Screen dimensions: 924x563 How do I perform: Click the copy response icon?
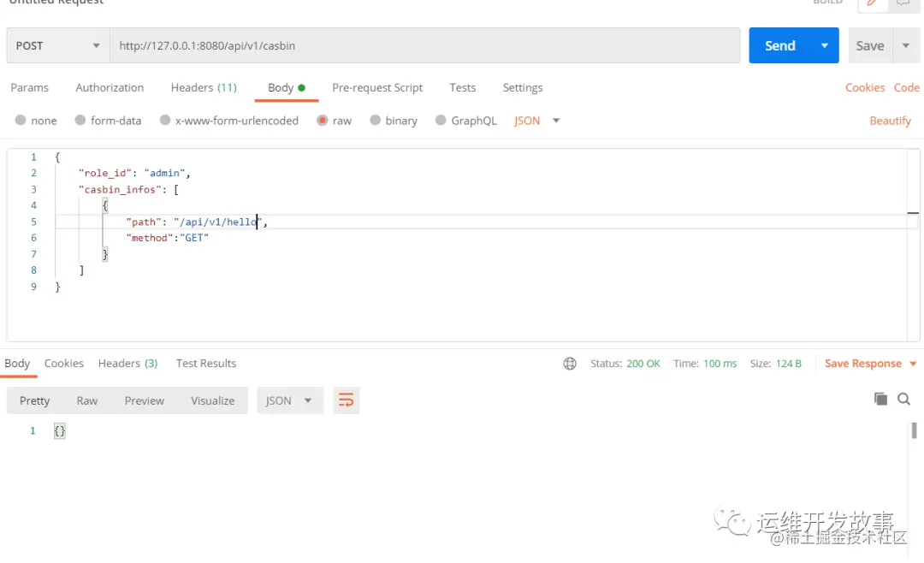point(880,399)
